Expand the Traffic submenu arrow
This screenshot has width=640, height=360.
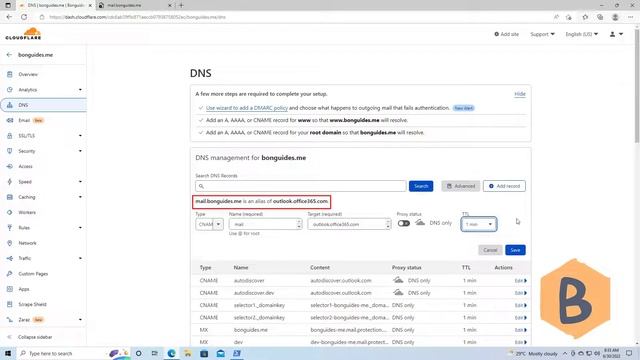coord(80,258)
